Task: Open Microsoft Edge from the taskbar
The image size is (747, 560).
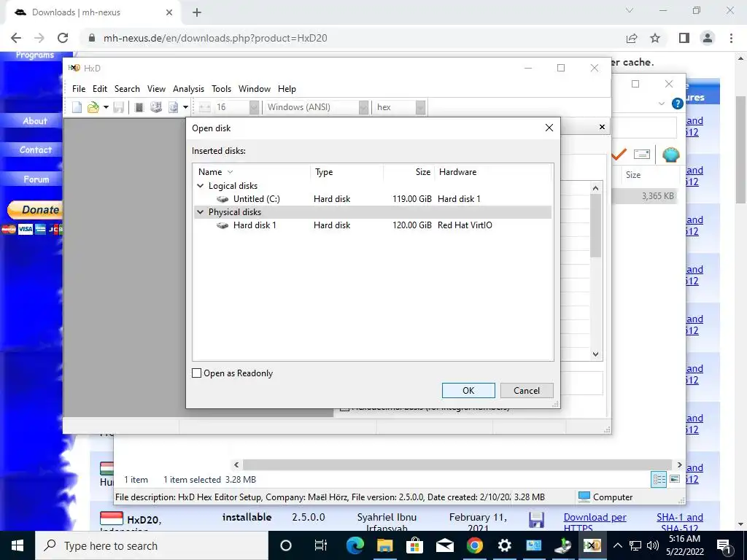Action: point(355,545)
